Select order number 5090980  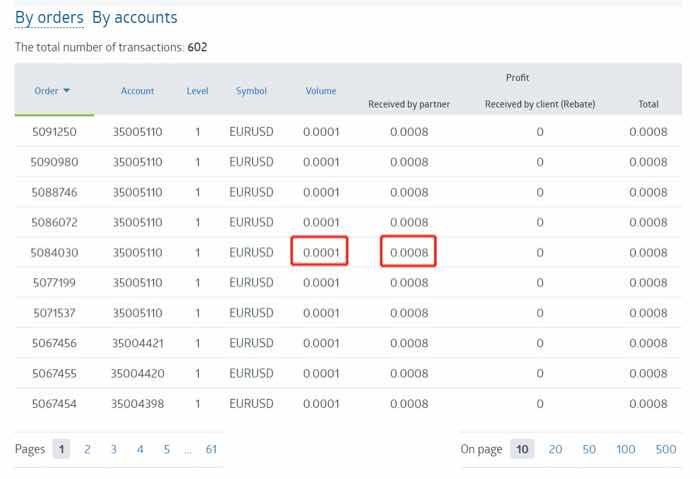54,162
